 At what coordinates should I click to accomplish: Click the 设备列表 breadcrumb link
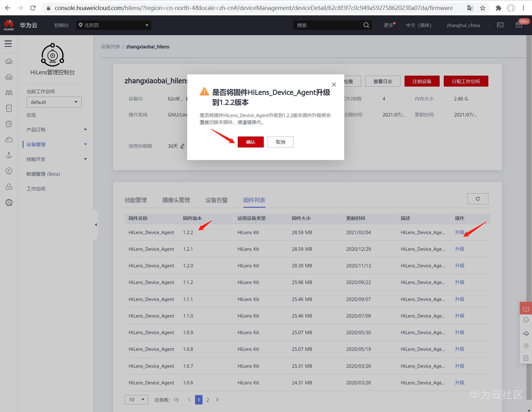[111, 47]
